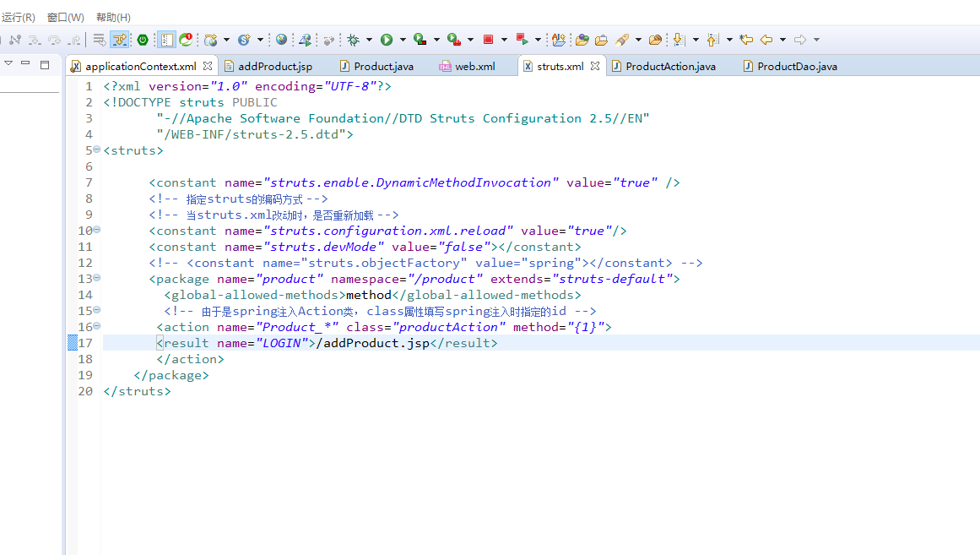Switch to the addProduct.jsp tab

(x=275, y=67)
